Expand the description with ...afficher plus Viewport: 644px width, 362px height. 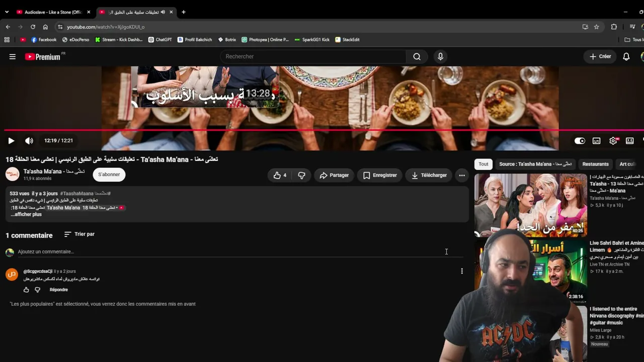[26, 214]
